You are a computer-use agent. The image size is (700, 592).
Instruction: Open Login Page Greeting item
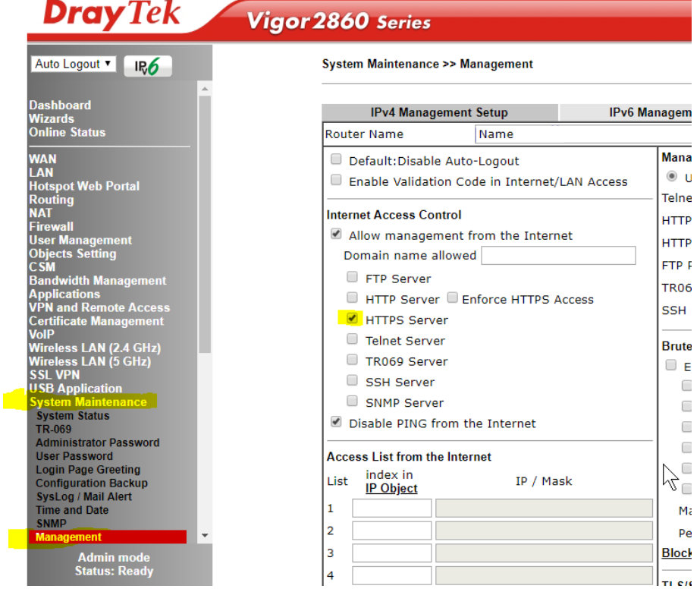[88, 470]
